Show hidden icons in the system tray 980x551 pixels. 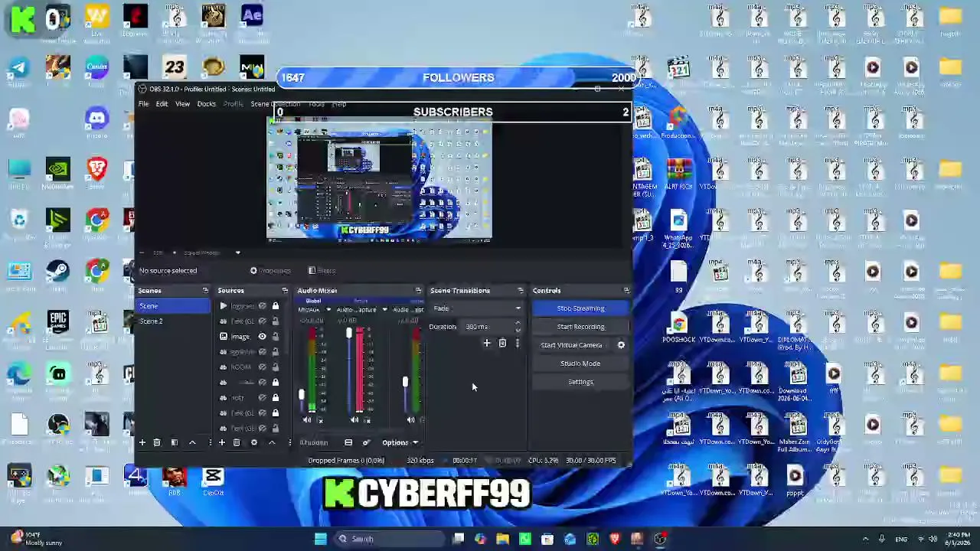[866, 539]
